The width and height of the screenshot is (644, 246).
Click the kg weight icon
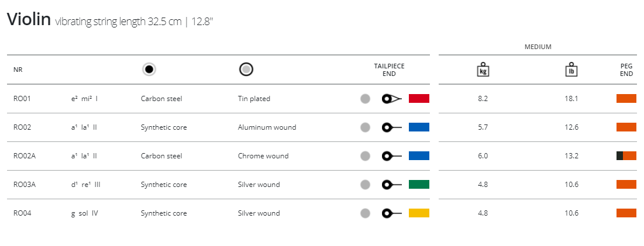[483, 70]
